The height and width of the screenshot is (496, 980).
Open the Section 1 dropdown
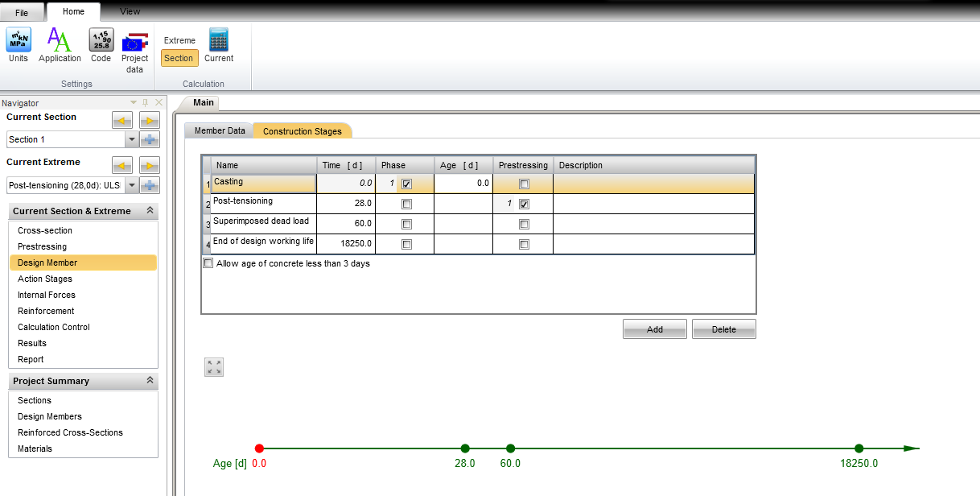tap(131, 139)
